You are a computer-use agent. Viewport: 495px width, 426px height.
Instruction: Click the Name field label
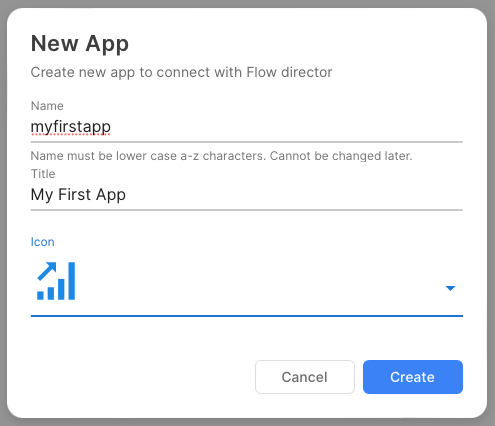[47, 106]
